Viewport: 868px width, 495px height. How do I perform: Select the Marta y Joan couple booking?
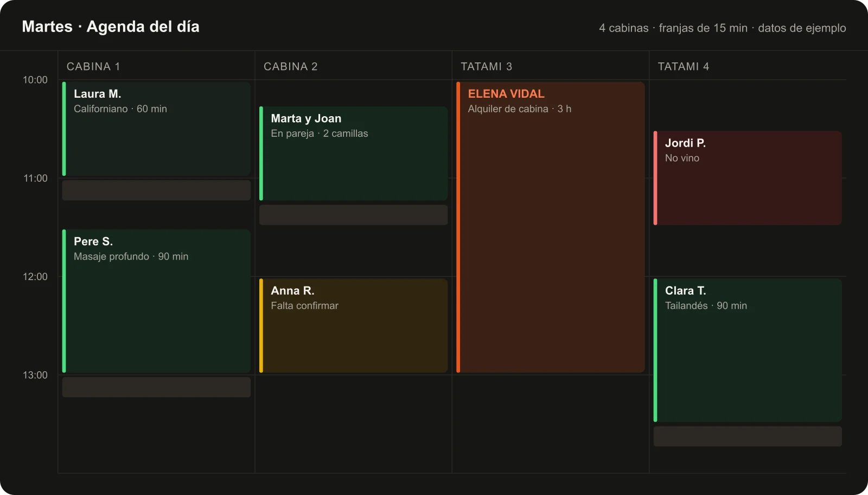pos(353,153)
